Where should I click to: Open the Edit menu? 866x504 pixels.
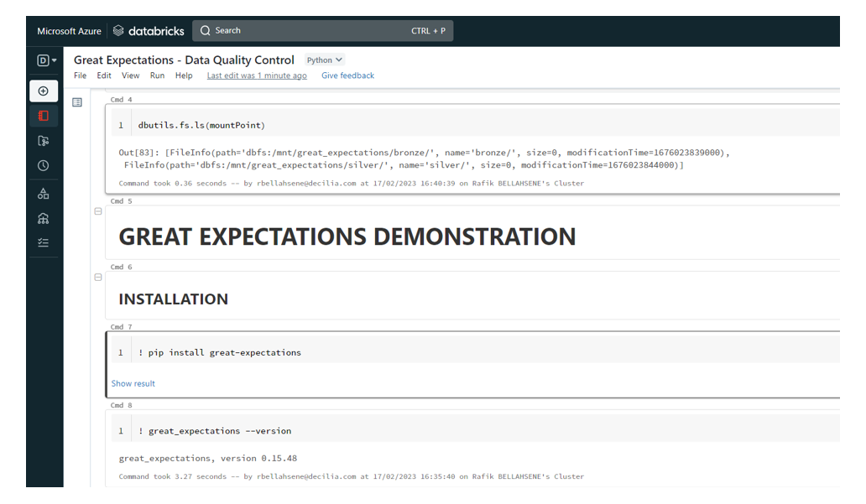click(x=104, y=75)
